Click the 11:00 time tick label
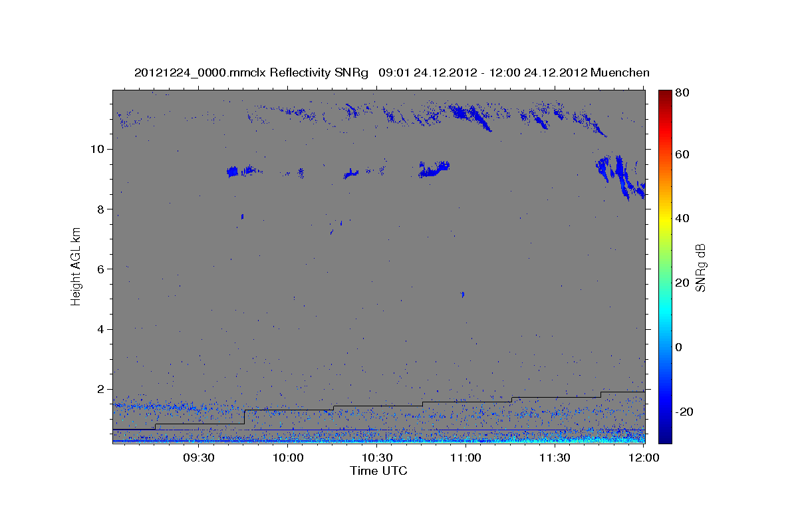 465,458
